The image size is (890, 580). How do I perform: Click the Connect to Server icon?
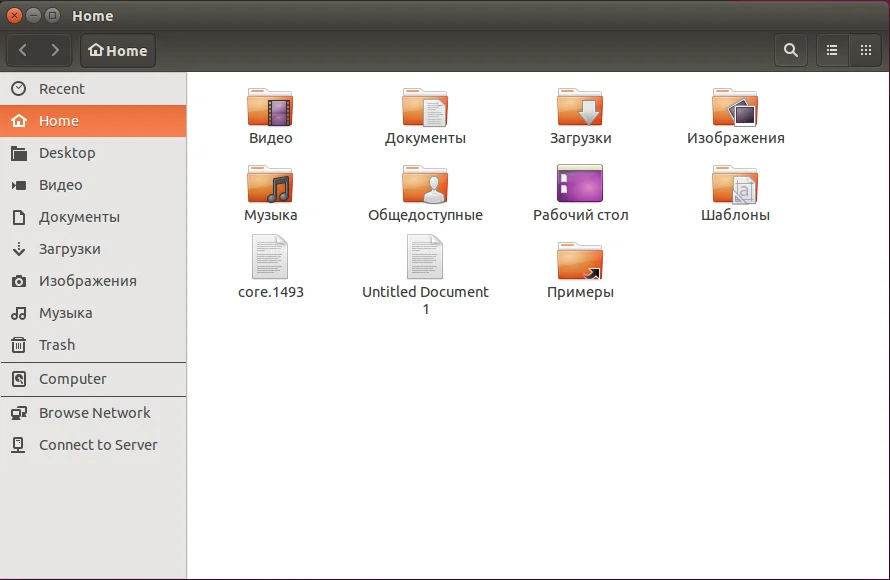18,445
